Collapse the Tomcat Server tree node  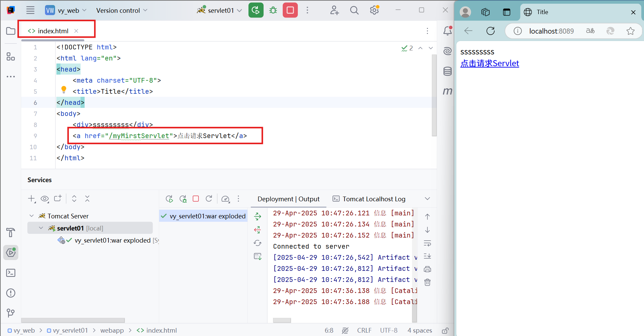pyautogui.click(x=31, y=216)
